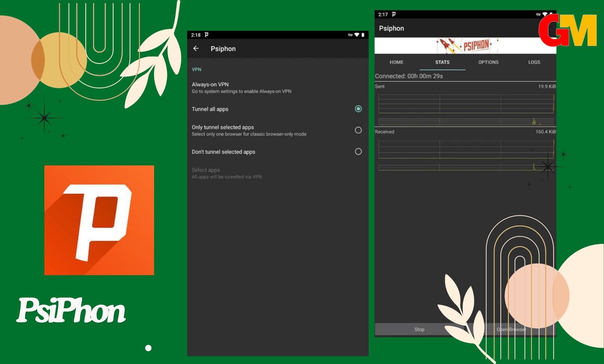This screenshot has height=364, width=604.
Task: Select the Tunnel all apps radio button
Action: click(x=358, y=109)
